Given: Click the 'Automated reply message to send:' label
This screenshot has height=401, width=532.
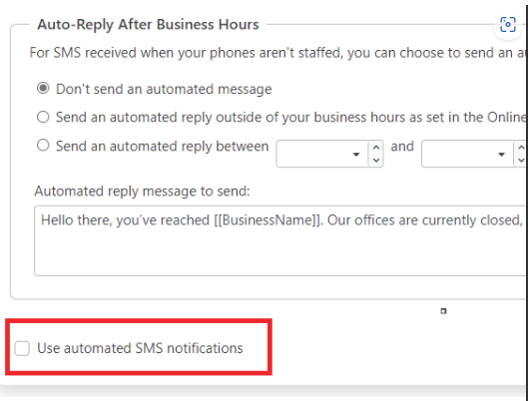Looking at the screenshot, I should [x=142, y=192].
